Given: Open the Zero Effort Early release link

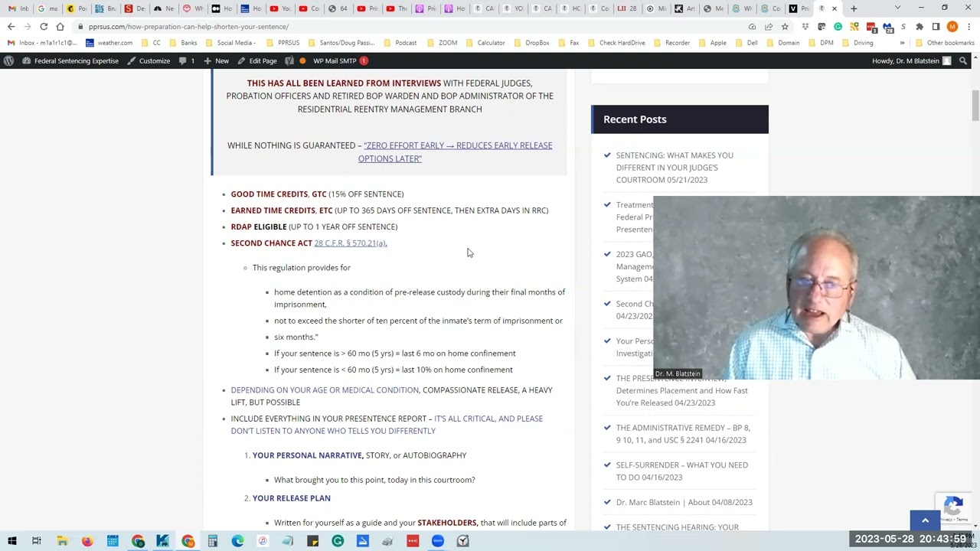Looking at the screenshot, I should [x=455, y=152].
